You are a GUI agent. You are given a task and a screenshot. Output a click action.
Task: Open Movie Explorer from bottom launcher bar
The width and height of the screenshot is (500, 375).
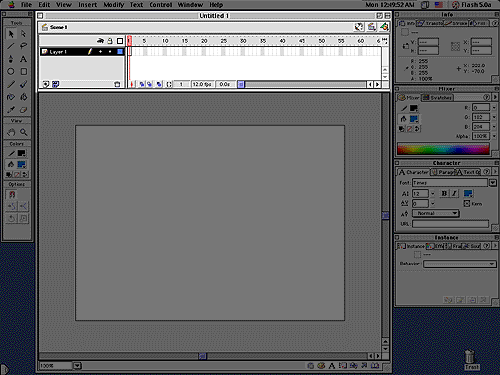(353, 366)
